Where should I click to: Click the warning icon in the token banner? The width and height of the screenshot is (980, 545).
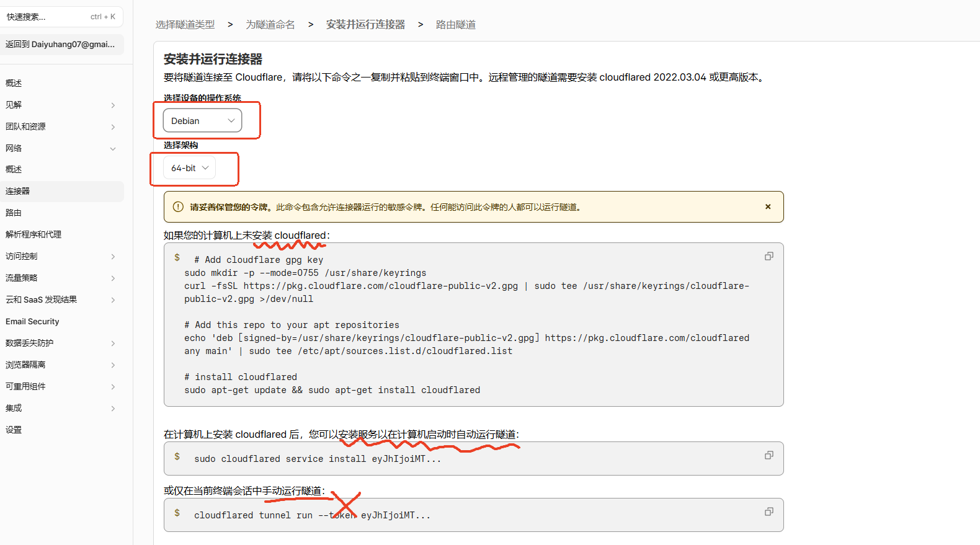pos(178,207)
